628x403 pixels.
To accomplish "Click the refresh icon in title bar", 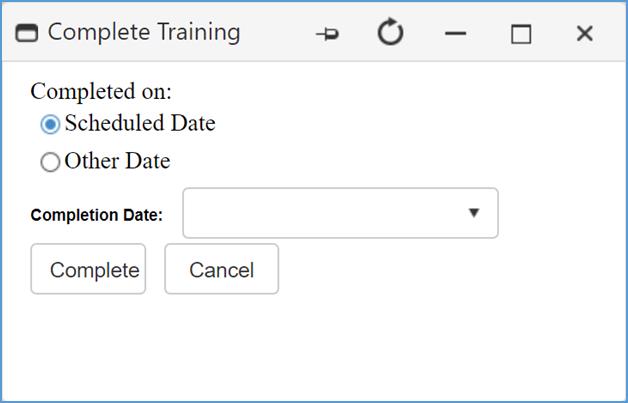I will coord(390,33).
